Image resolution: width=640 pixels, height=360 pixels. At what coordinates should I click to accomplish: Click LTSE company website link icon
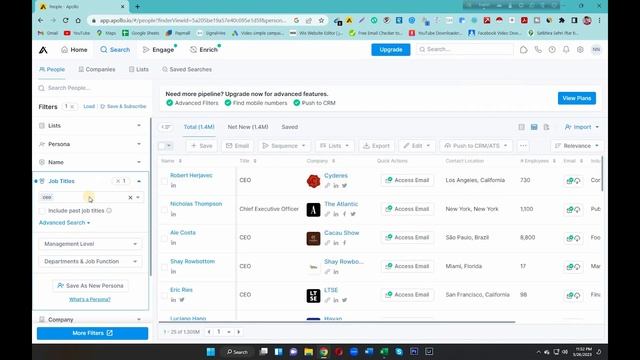(x=327, y=300)
